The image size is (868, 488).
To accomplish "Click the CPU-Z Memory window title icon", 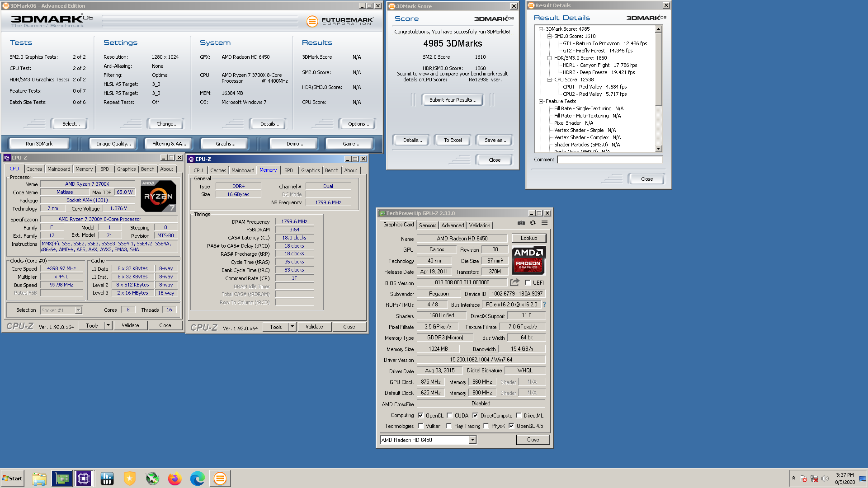I will [191, 159].
